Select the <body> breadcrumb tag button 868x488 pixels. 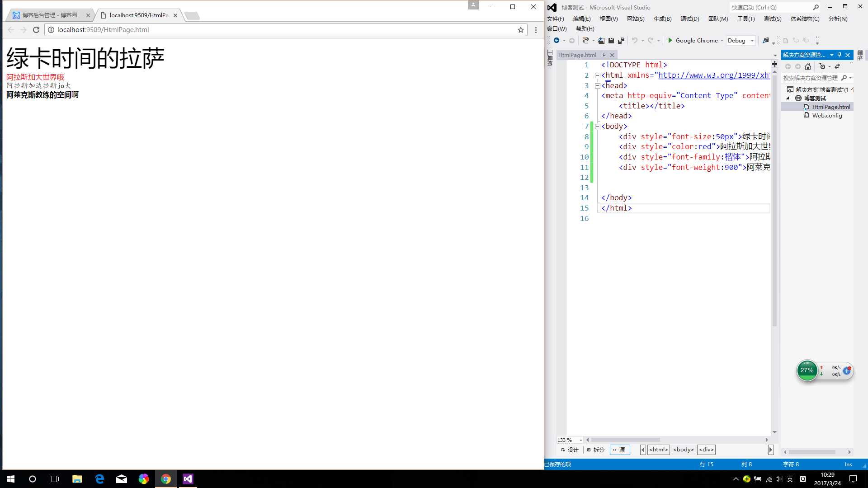pos(684,450)
